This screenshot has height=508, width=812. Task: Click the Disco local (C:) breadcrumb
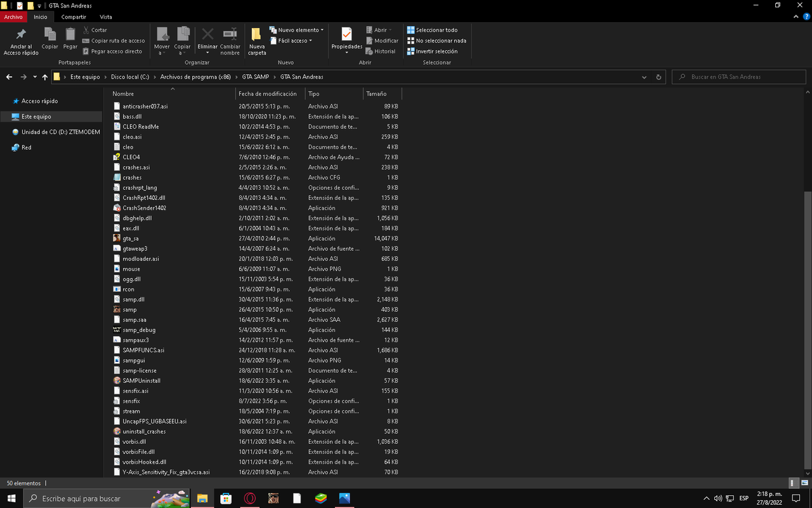[x=130, y=77]
